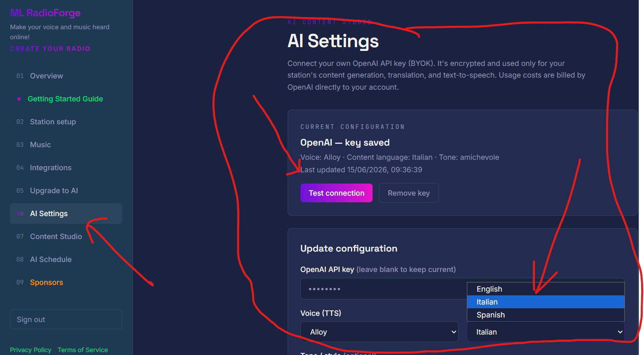Open the Getting Started Guide
Image resolution: width=644 pixels, height=355 pixels.
[x=66, y=99]
